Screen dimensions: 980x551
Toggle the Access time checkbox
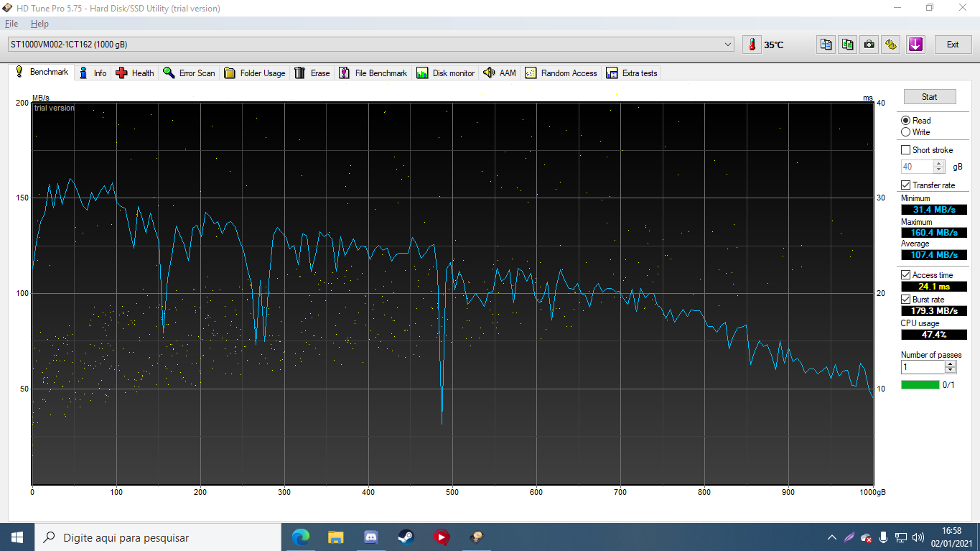click(906, 275)
